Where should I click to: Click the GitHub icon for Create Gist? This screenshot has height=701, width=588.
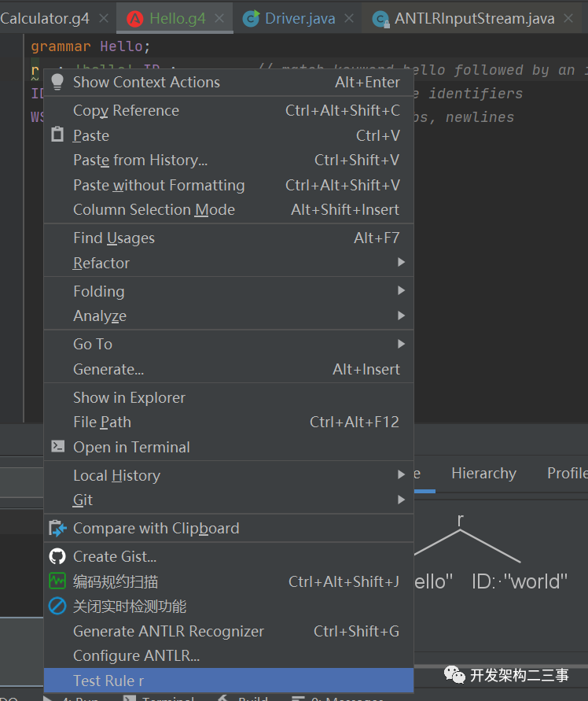coord(57,556)
